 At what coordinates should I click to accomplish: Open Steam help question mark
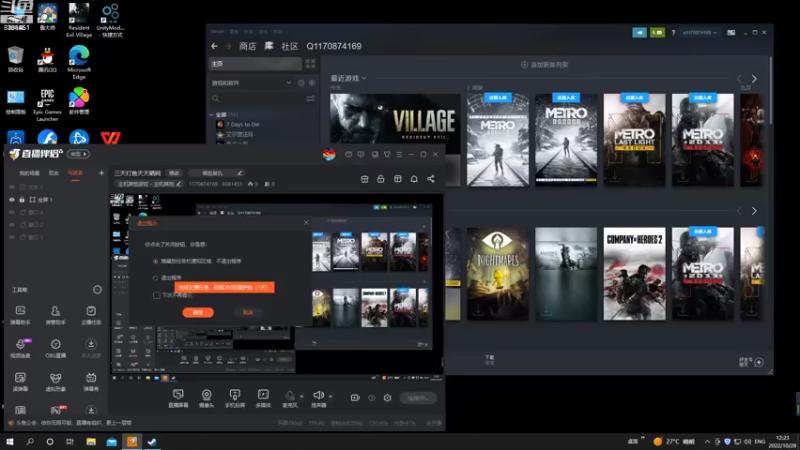point(673,33)
